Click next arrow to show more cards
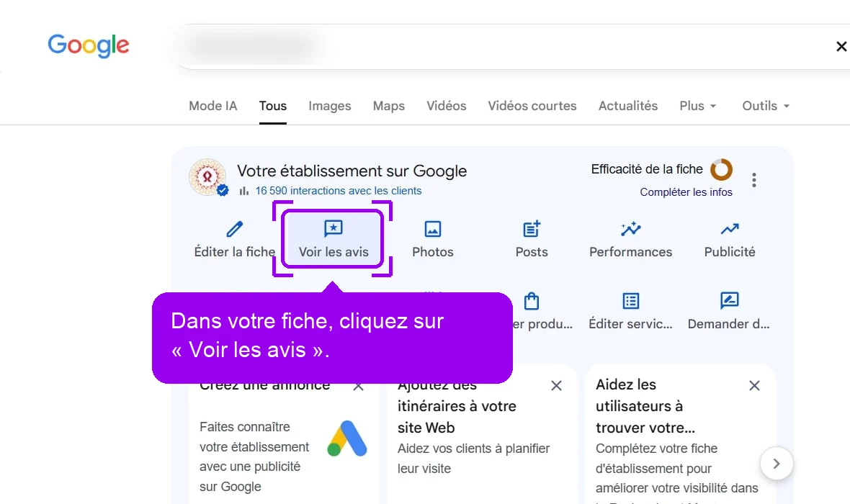Viewport: 850px width, 504px height. (777, 464)
